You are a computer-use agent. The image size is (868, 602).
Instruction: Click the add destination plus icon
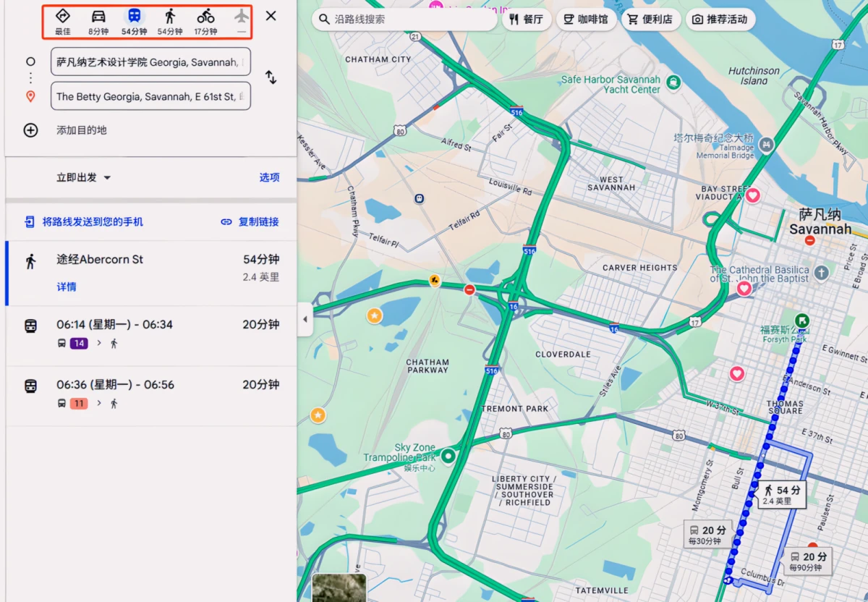30,130
